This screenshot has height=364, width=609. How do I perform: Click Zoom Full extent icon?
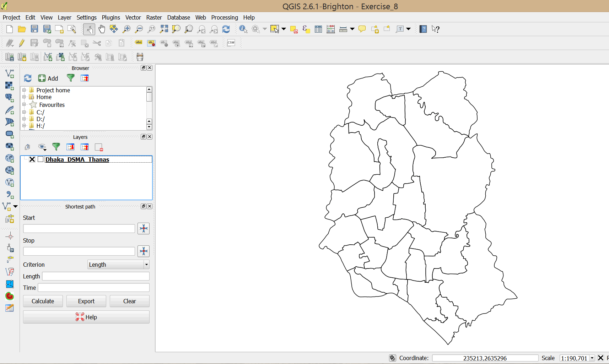[164, 29]
